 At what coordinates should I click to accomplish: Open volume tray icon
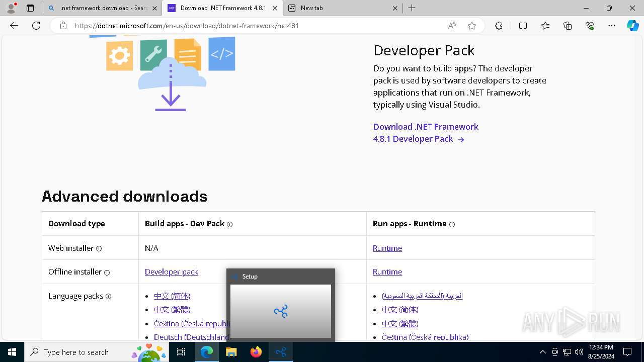tap(579, 352)
